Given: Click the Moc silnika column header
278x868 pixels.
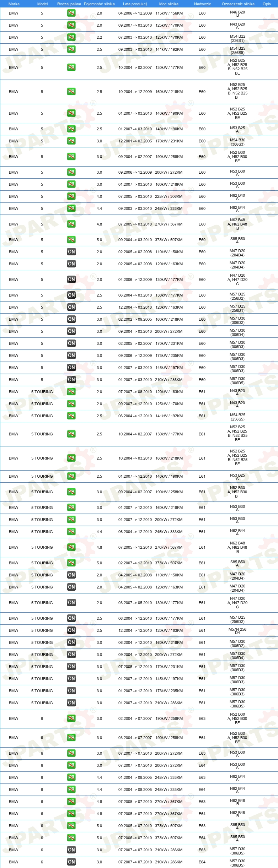Looking at the screenshot, I should [x=169, y=4].
